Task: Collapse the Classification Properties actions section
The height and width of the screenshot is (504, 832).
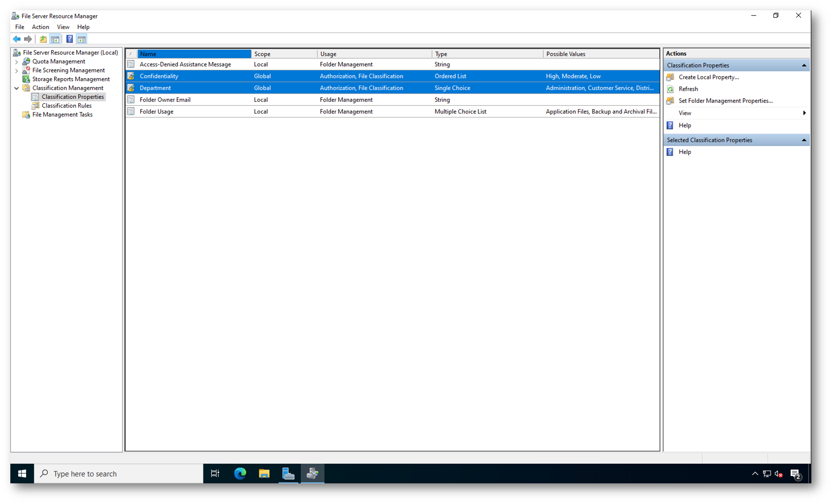Action: (804, 65)
